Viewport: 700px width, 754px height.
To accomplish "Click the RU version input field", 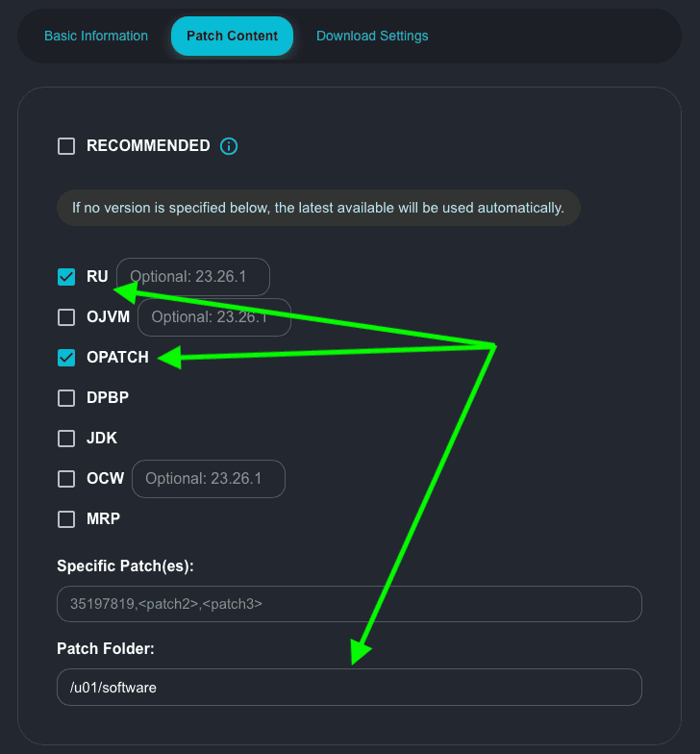I will pos(192,277).
